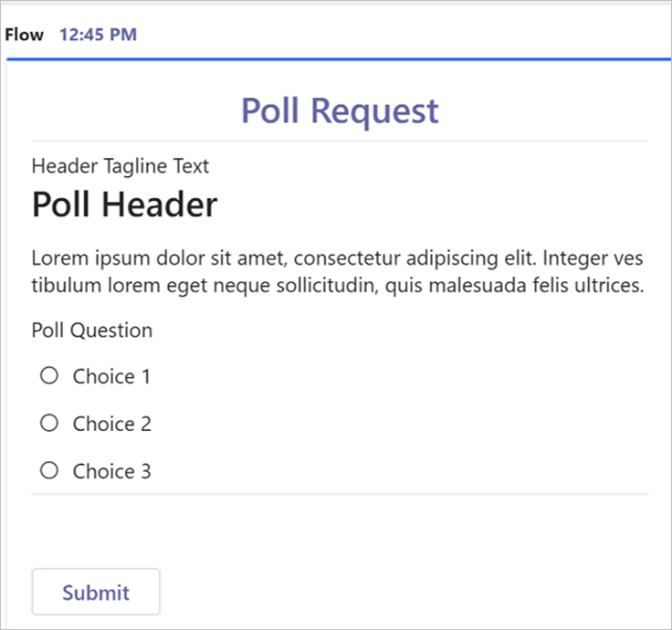This screenshot has height=630, width=672.
Task: Click the 'Choice 3' label text
Action: click(x=111, y=471)
